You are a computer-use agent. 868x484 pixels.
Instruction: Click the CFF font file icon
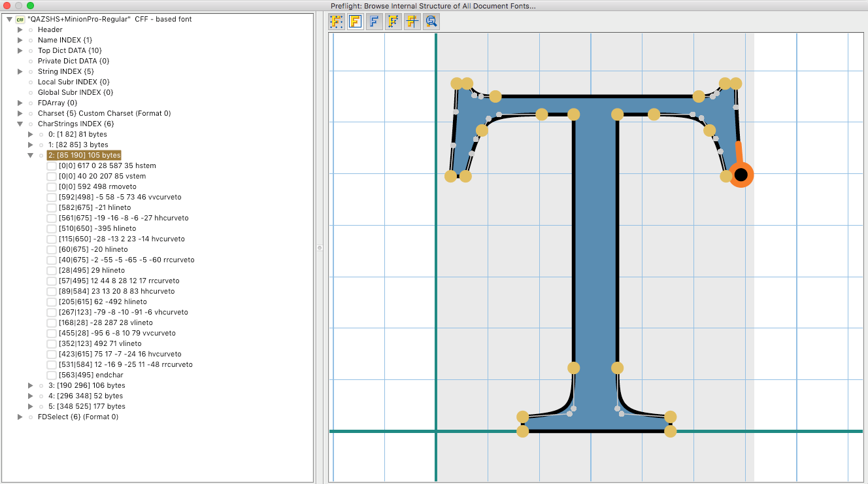(x=20, y=19)
